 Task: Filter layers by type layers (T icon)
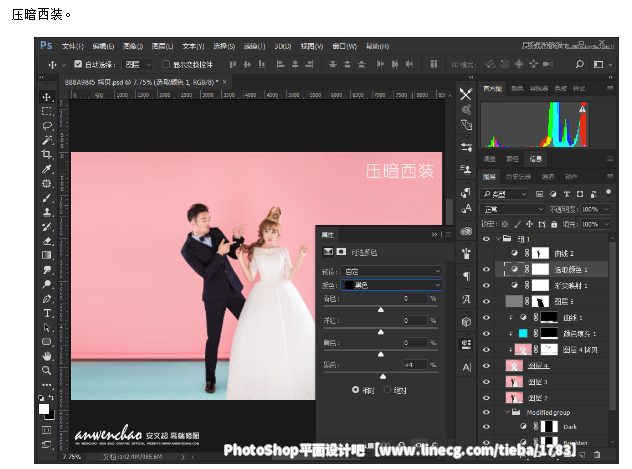567,194
